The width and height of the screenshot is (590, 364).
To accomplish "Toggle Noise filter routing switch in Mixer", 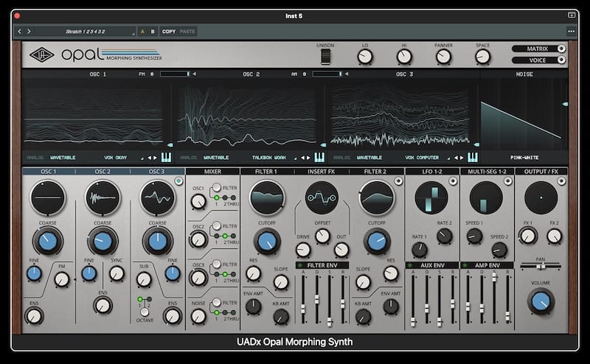I will [217, 302].
